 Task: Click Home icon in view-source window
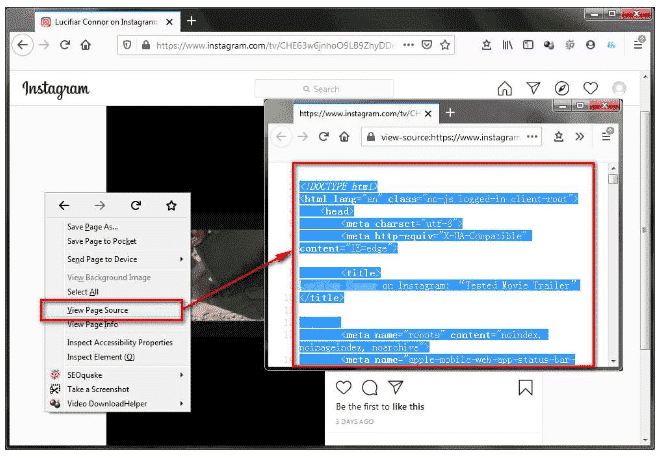click(x=344, y=136)
